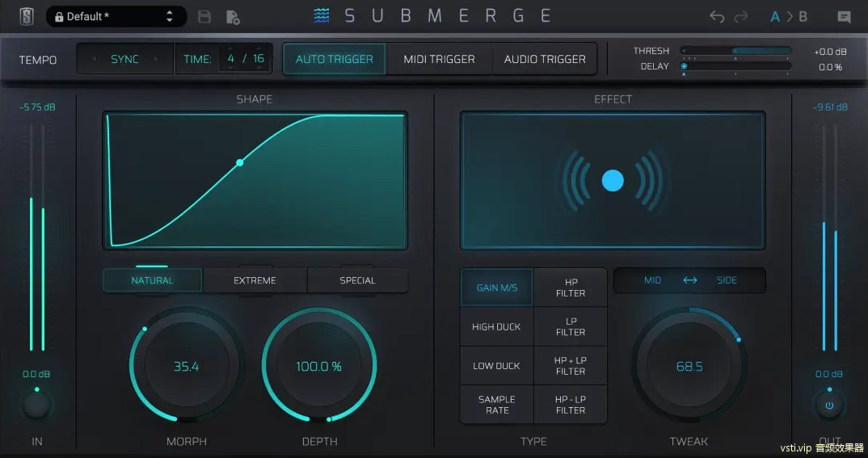Click the DEPTH knob
Image resolution: width=868 pixels, height=458 pixels.
pyautogui.click(x=319, y=365)
